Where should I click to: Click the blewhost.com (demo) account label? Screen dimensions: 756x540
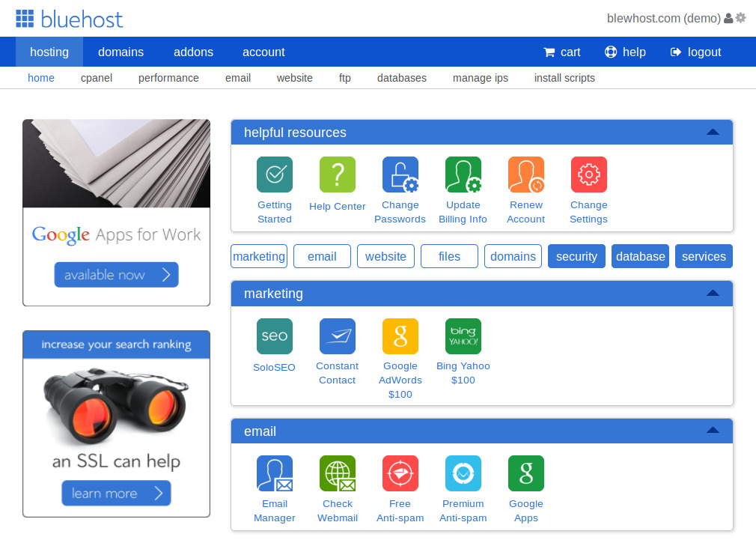663,18
